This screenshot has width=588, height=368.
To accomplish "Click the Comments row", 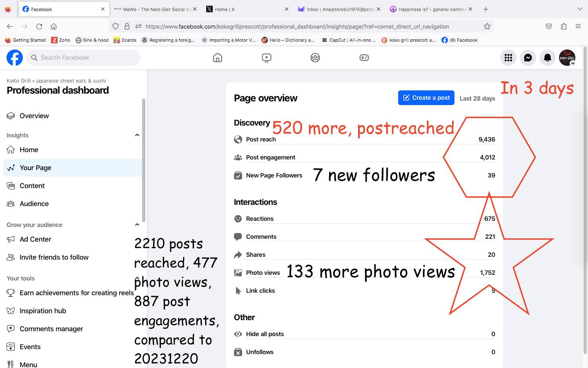I will 365,237.
